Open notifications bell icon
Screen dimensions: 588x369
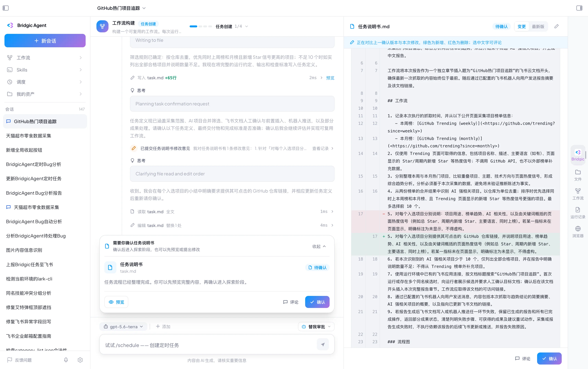pyautogui.click(x=66, y=360)
